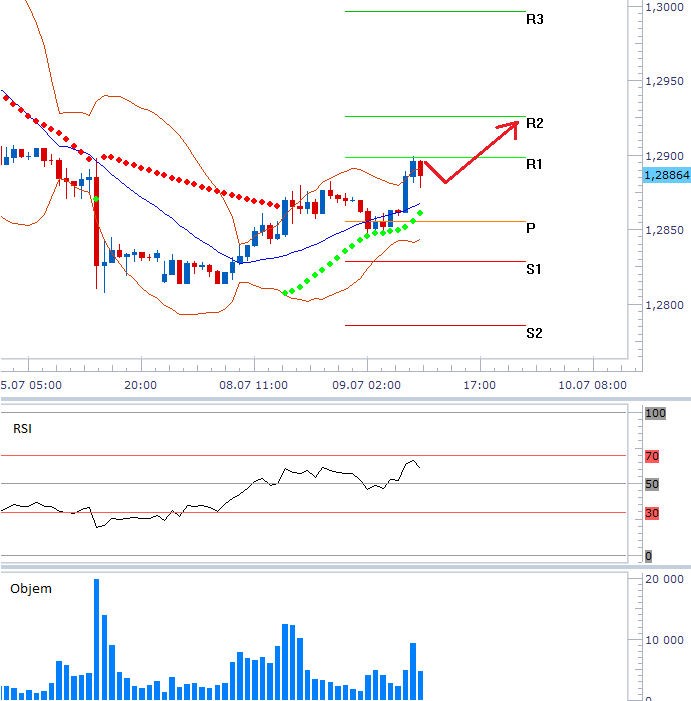Click the 20:00 time axis label
691x701 pixels.
pyautogui.click(x=141, y=385)
